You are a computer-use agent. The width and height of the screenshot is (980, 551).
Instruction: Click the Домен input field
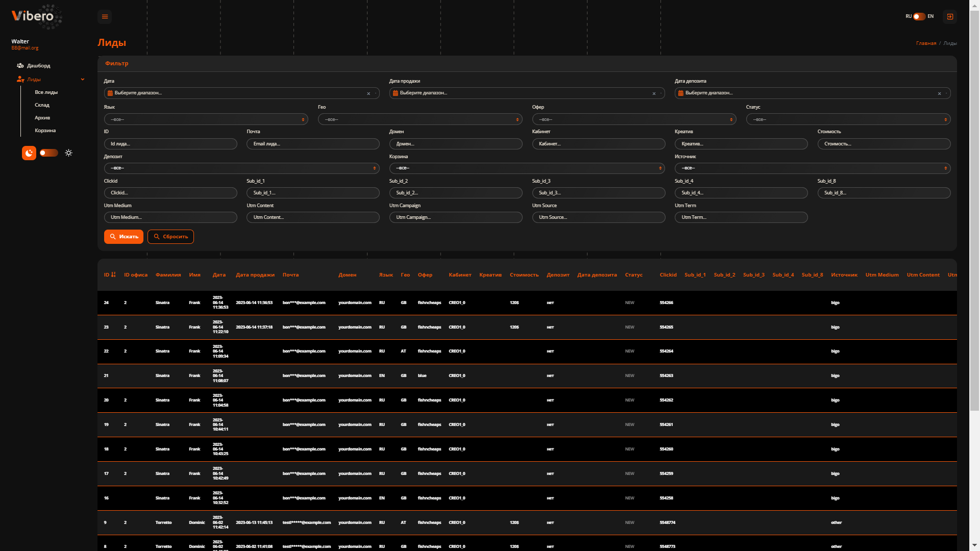click(456, 144)
